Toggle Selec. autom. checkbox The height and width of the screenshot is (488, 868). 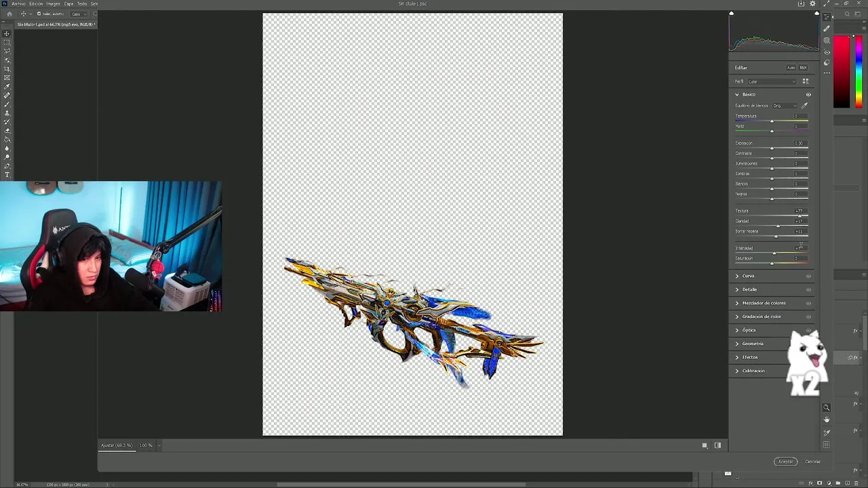click(x=39, y=14)
